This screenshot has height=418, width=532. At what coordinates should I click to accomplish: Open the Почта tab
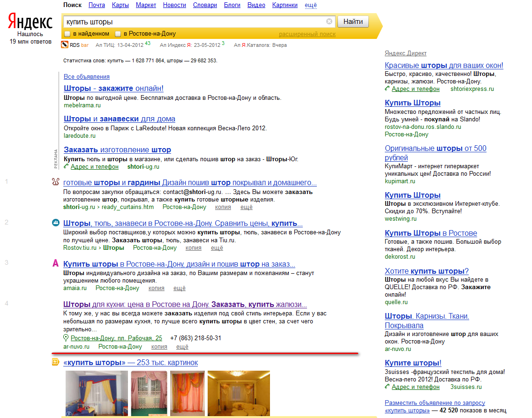click(97, 5)
